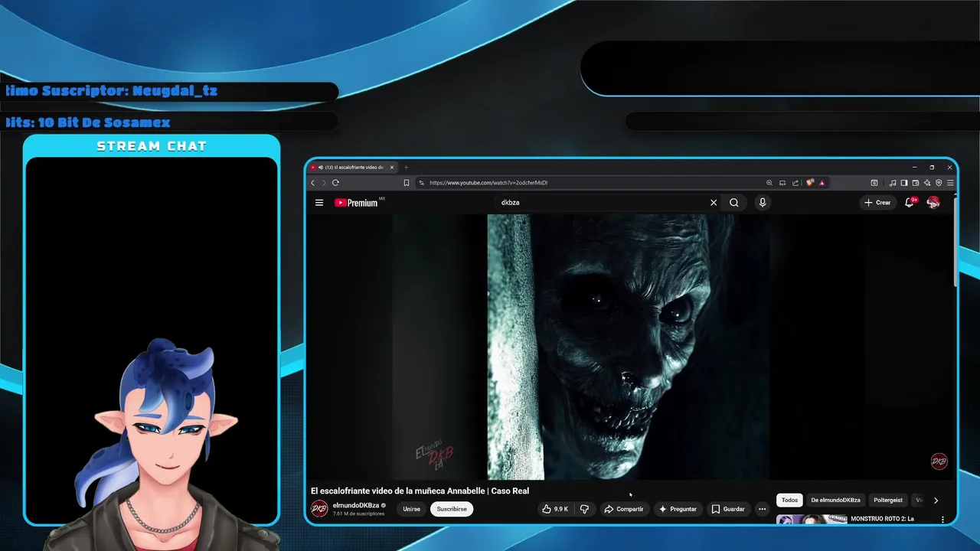Bookmark this page with the bookmark icon
Image resolution: width=980 pixels, height=551 pixels.
click(407, 183)
